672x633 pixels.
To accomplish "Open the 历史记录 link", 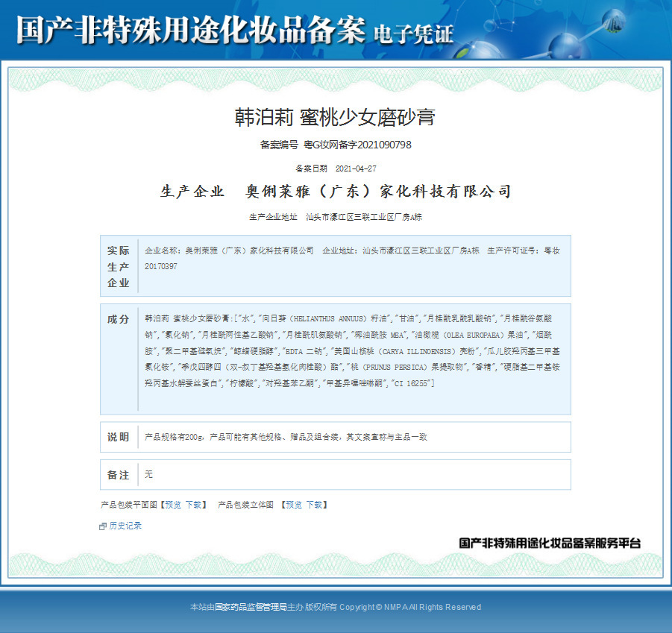I will point(125,526).
